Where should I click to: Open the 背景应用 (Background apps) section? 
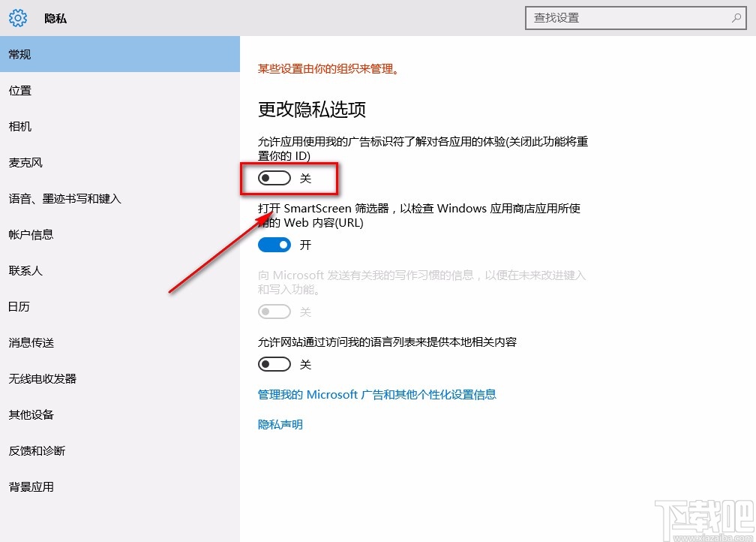pos(31,486)
